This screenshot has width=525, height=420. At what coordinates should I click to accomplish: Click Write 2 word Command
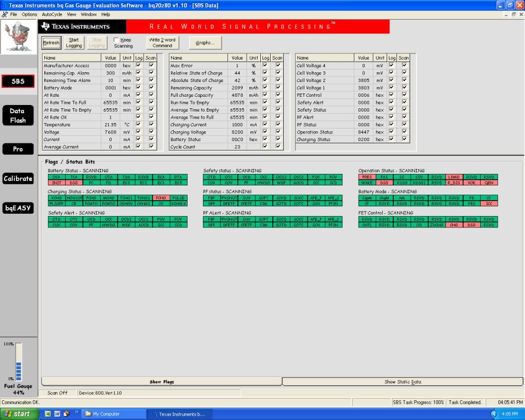point(162,43)
